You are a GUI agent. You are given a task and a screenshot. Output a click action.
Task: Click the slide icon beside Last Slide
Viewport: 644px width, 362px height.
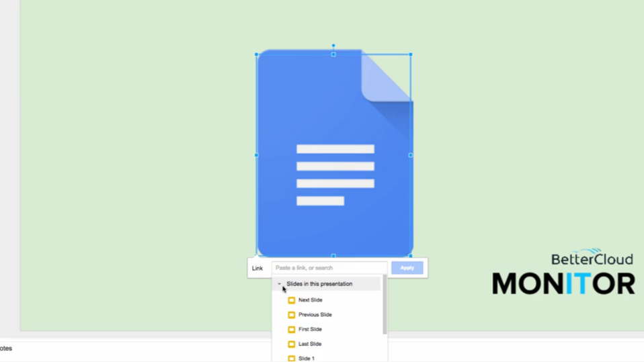pos(292,344)
